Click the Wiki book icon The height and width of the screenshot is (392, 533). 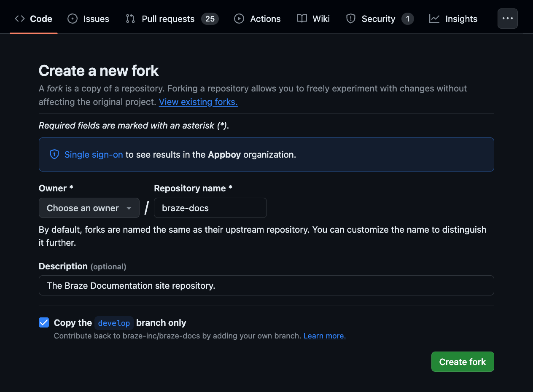click(x=302, y=19)
